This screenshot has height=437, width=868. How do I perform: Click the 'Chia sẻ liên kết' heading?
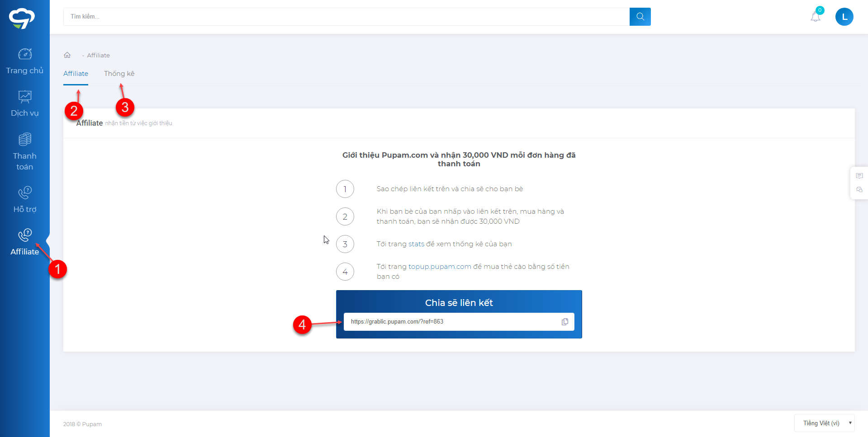tap(459, 303)
